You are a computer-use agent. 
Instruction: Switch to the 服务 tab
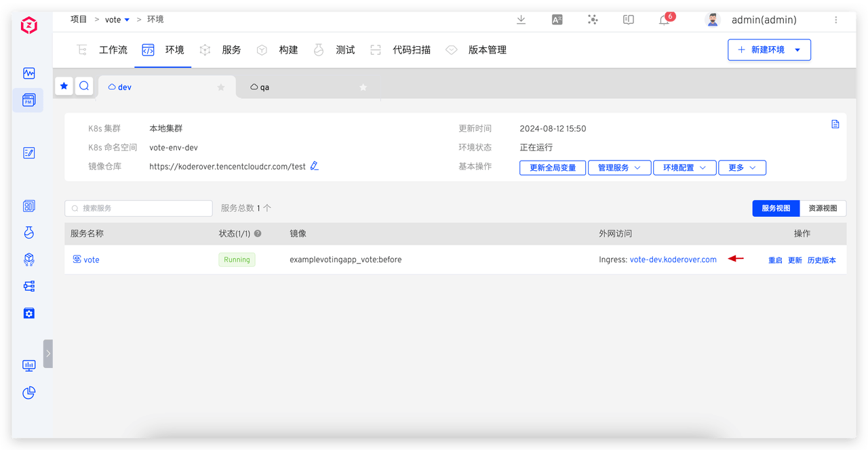pos(231,49)
